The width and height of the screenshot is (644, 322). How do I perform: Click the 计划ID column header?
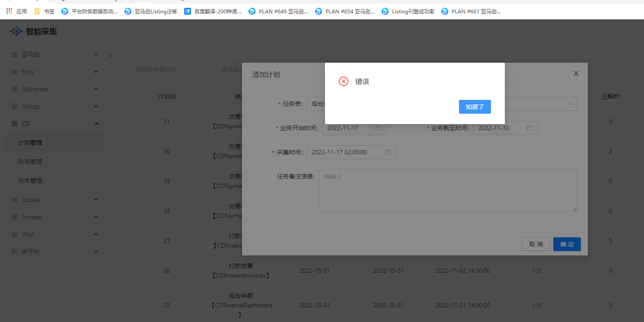click(167, 96)
